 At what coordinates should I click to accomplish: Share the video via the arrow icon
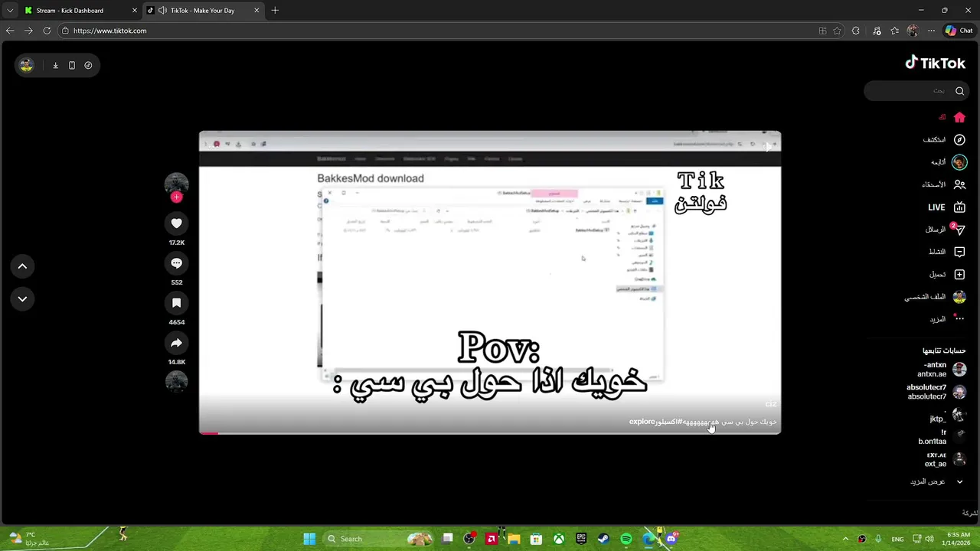176,343
